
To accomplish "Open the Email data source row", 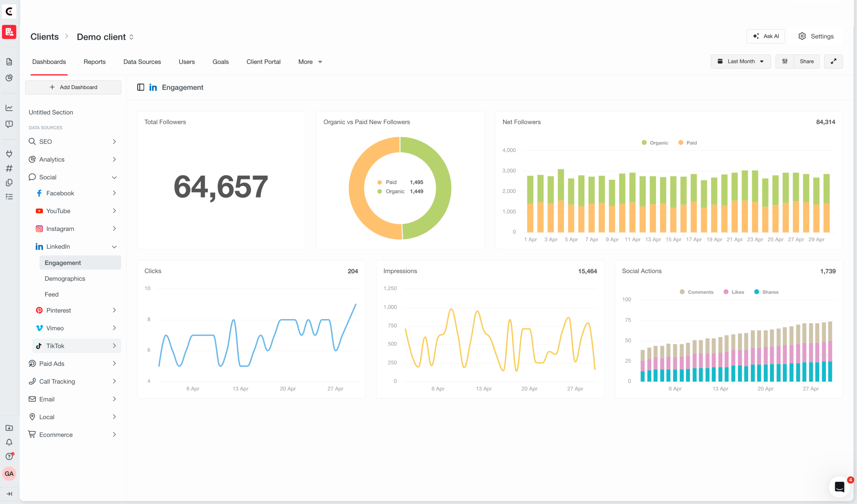I will [x=73, y=399].
